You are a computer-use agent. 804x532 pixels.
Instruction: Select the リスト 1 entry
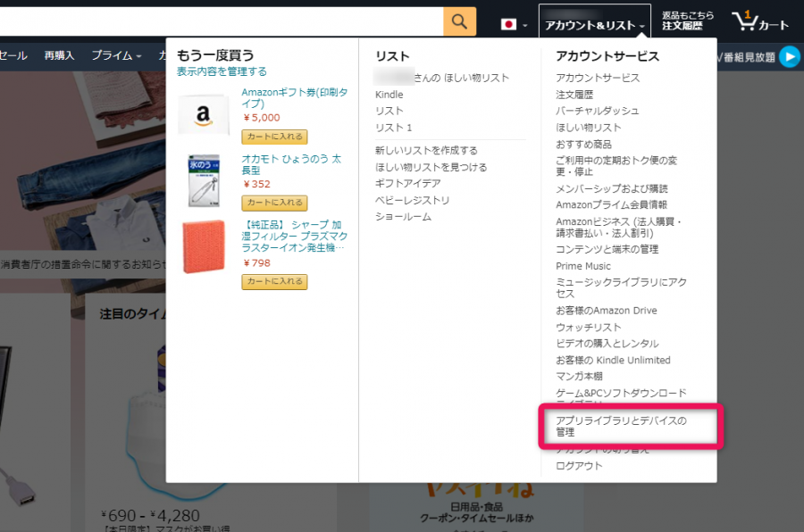point(393,128)
